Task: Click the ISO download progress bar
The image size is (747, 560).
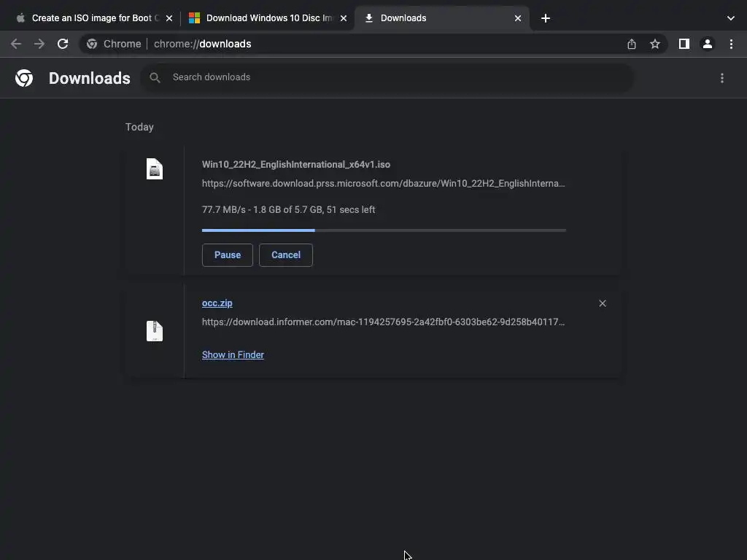Action: coord(384,230)
